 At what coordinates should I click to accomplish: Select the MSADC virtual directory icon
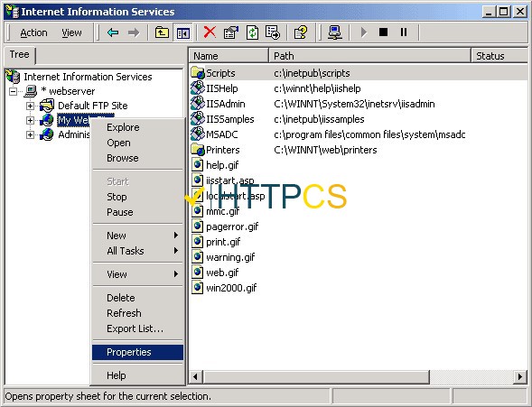[x=198, y=134]
